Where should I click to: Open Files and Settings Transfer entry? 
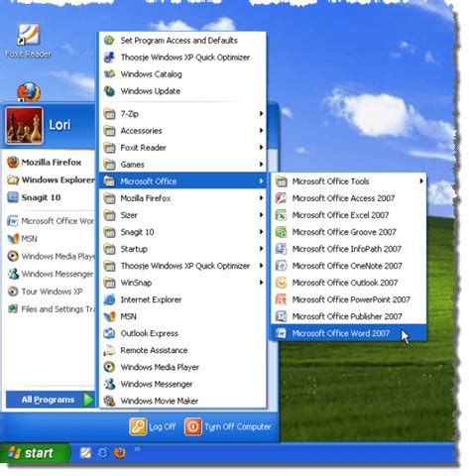(x=51, y=308)
